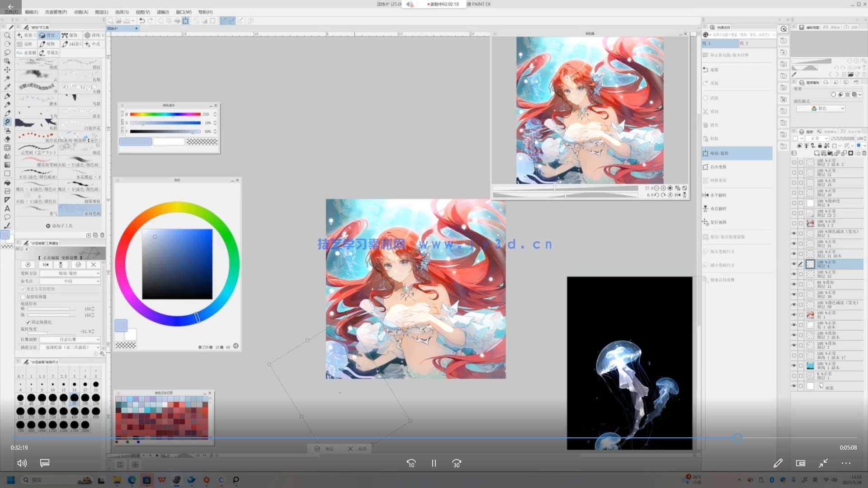Viewport: 868px width, 488px height.
Task: Click the Free Transform quick access item
Action: click(x=718, y=167)
